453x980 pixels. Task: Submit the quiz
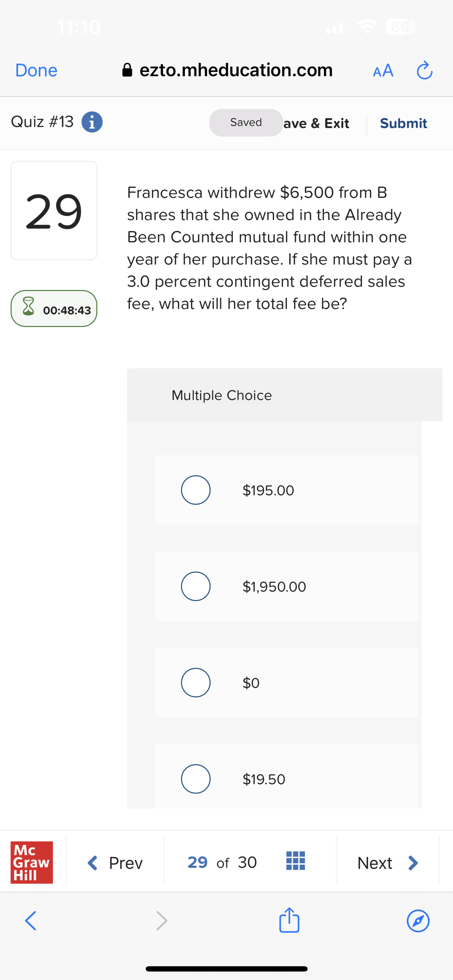point(403,123)
